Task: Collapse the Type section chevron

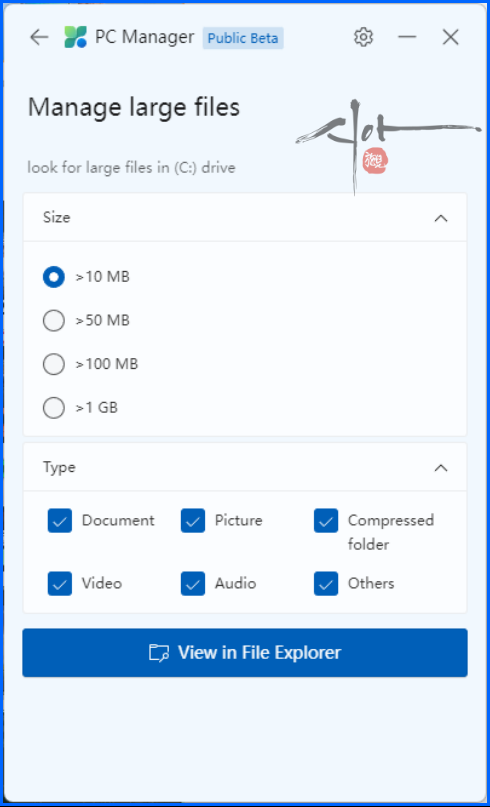Action: (x=441, y=468)
